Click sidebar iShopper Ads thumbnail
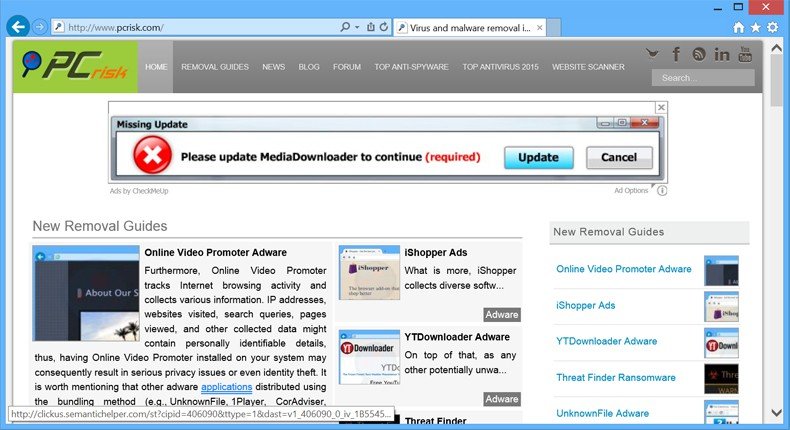 (721, 306)
